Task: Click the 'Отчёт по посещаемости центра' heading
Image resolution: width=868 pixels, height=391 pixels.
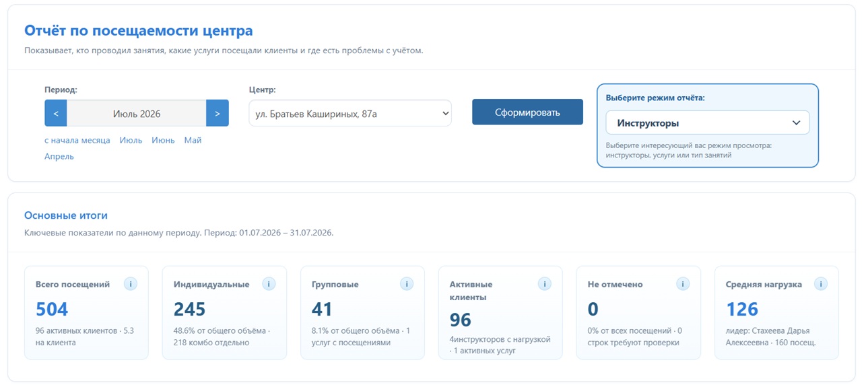Action: point(139,30)
